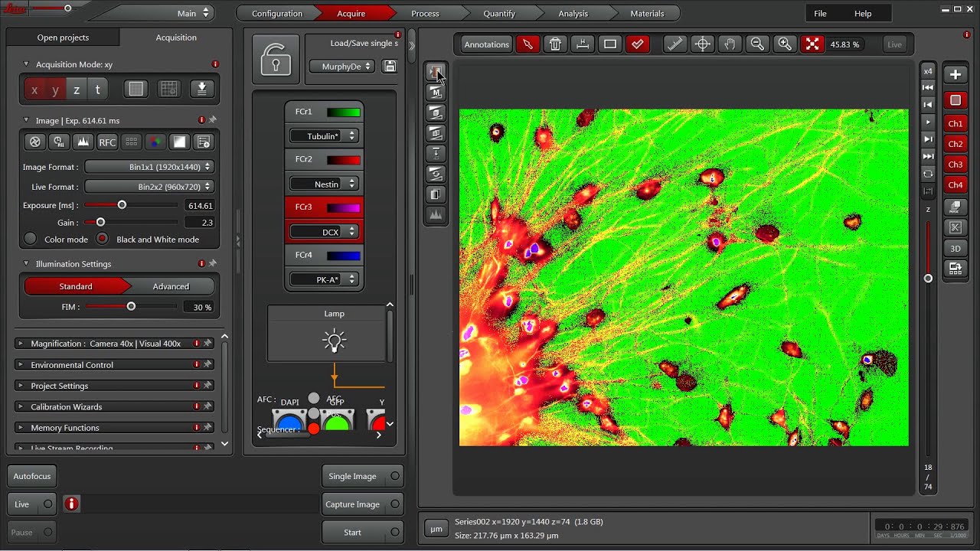Image resolution: width=980 pixels, height=551 pixels.
Task: Click the Annotations button
Action: [486, 44]
